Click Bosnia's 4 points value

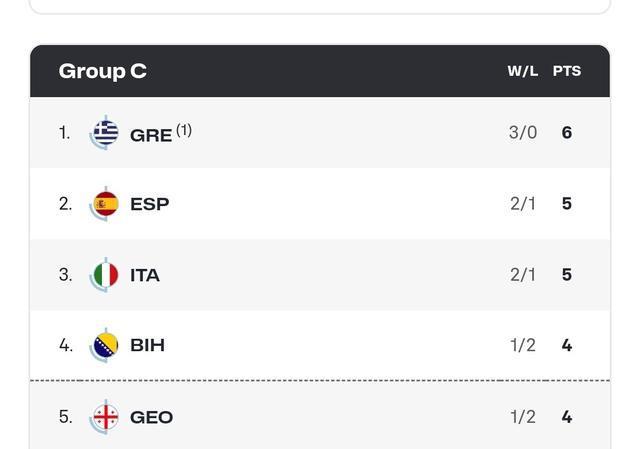pyautogui.click(x=567, y=345)
